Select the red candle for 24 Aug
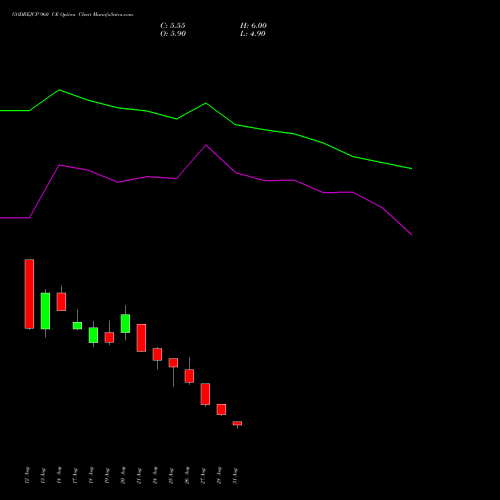The image size is (500, 500). [157, 354]
